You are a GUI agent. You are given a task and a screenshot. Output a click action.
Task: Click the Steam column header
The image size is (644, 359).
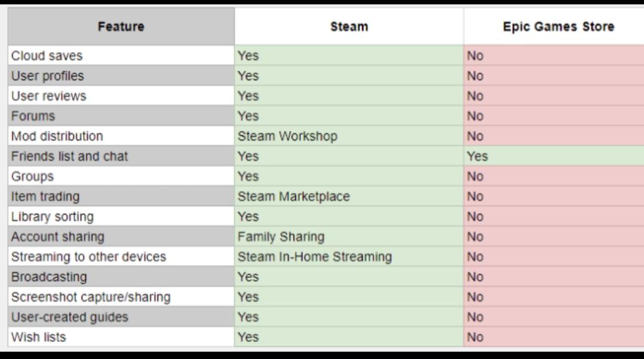click(349, 27)
